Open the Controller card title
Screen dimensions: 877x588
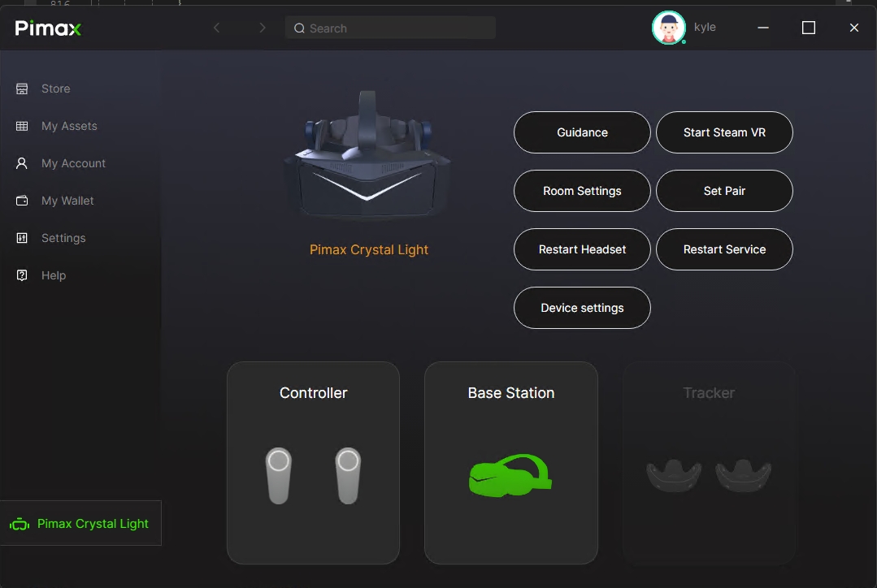click(313, 393)
